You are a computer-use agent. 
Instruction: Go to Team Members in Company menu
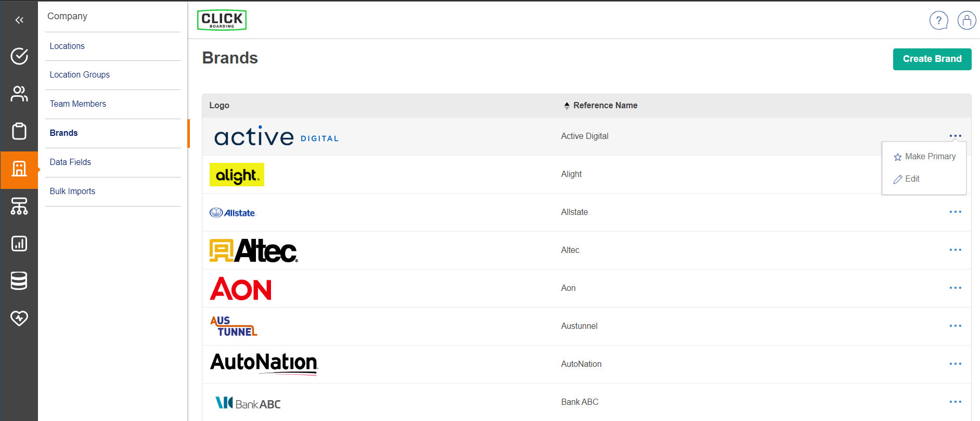point(78,104)
